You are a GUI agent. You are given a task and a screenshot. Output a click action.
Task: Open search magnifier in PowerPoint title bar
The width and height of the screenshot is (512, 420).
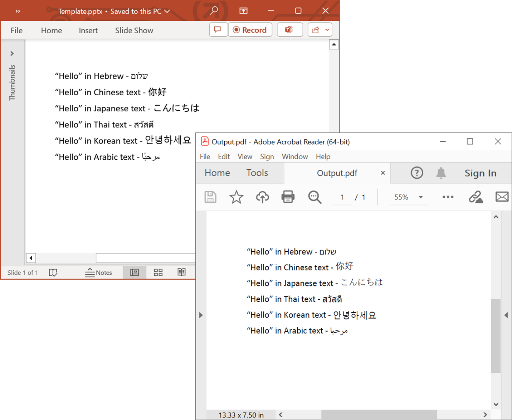click(214, 11)
